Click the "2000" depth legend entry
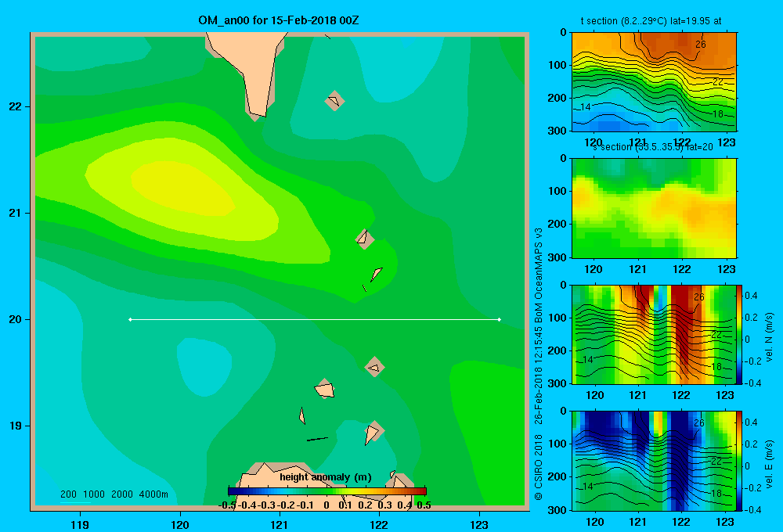This screenshot has width=783, height=532. point(122,494)
